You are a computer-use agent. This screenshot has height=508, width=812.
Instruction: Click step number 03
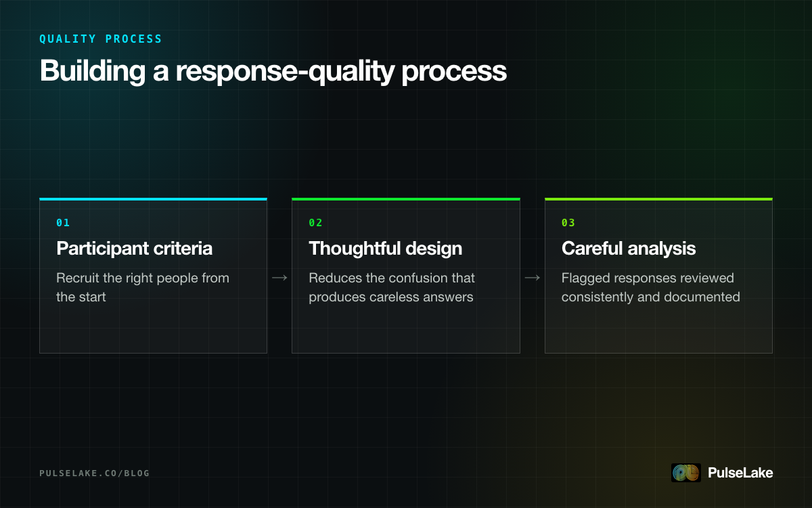[x=568, y=223]
